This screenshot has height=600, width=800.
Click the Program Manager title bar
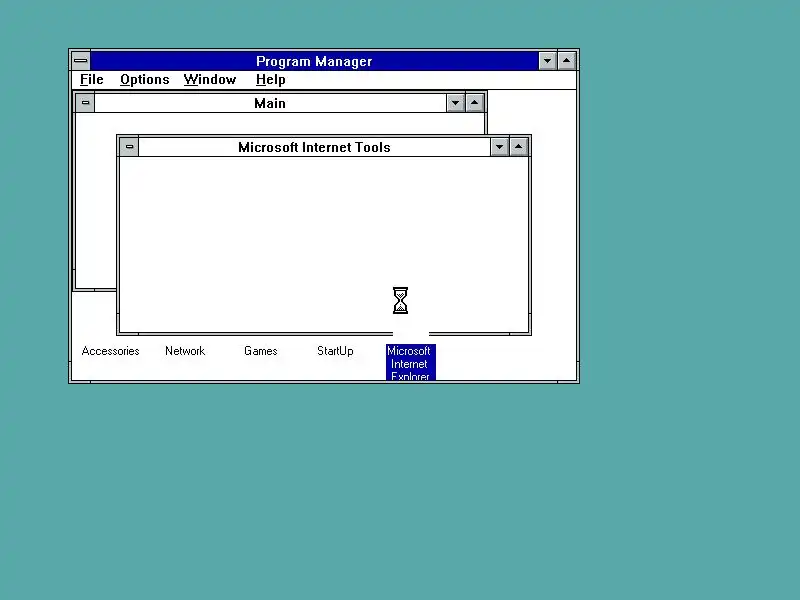[x=314, y=61]
